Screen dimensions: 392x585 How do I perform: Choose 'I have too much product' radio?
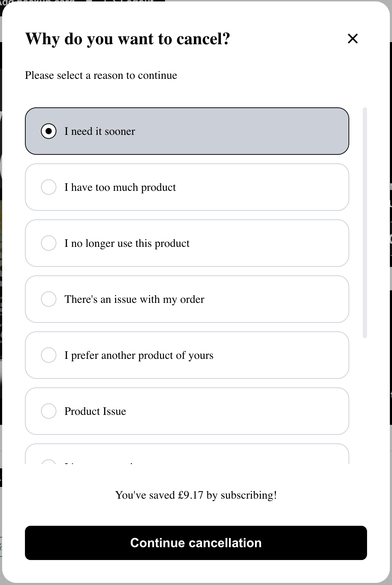[49, 187]
